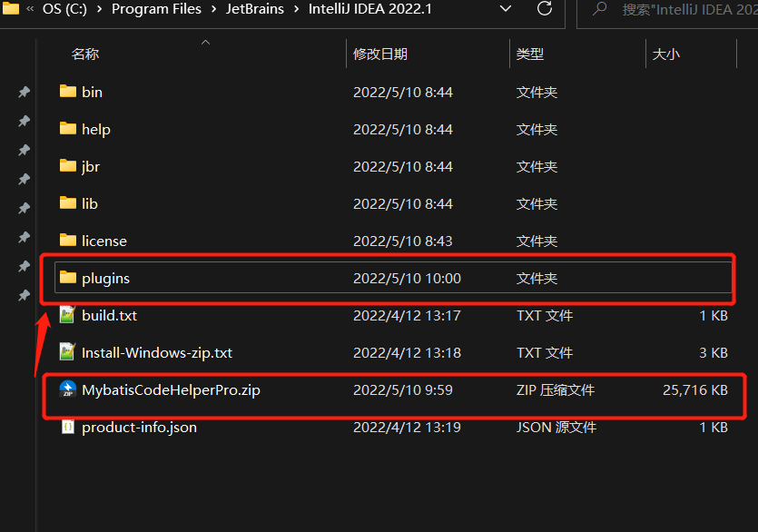Click the Install-Windows-zip.txt date 2022/4/12 13:18
The image size is (758, 532).
tap(407, 352)
